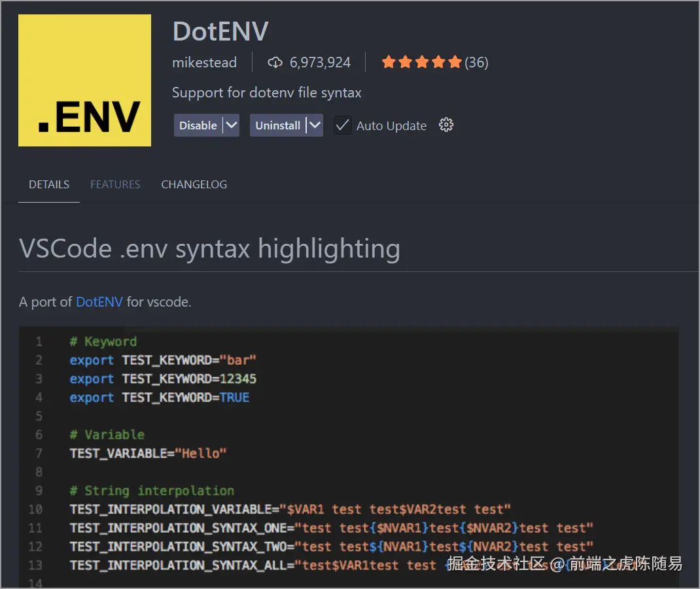Click the Auto Update label text

point(391,126)
